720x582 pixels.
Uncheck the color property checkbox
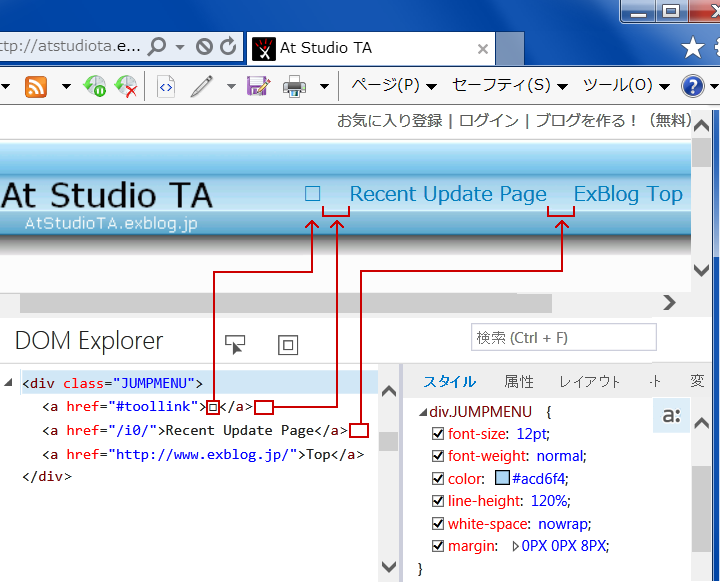click(438, 479)
